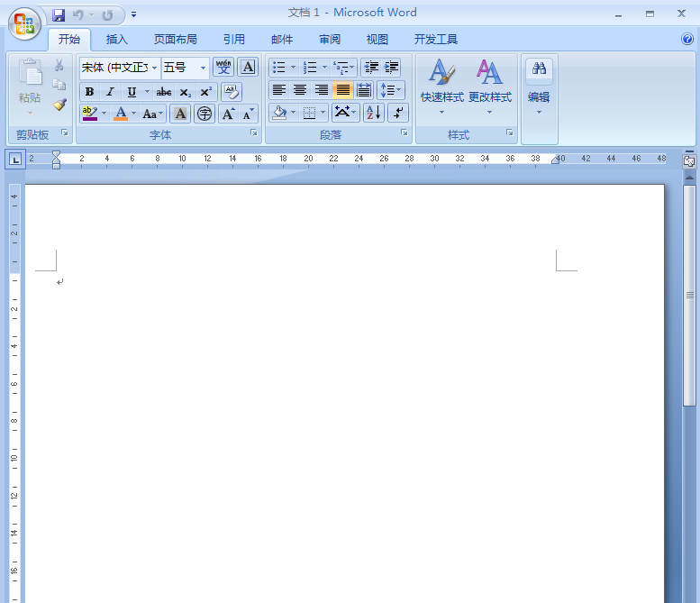The height and width of the screenshot is (603, 700).
Task: Toggle Italic formatting
Action: pyautogui.click(x=110, y=92)
